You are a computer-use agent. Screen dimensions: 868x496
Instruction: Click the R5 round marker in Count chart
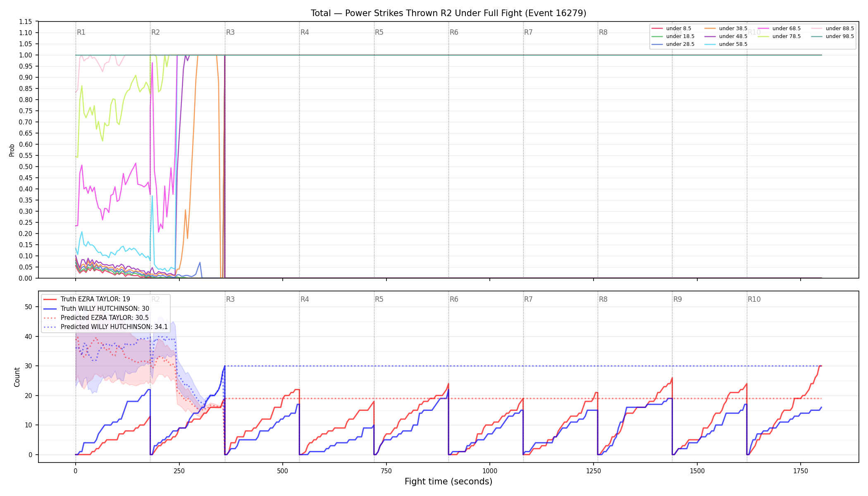click(379, 299)
